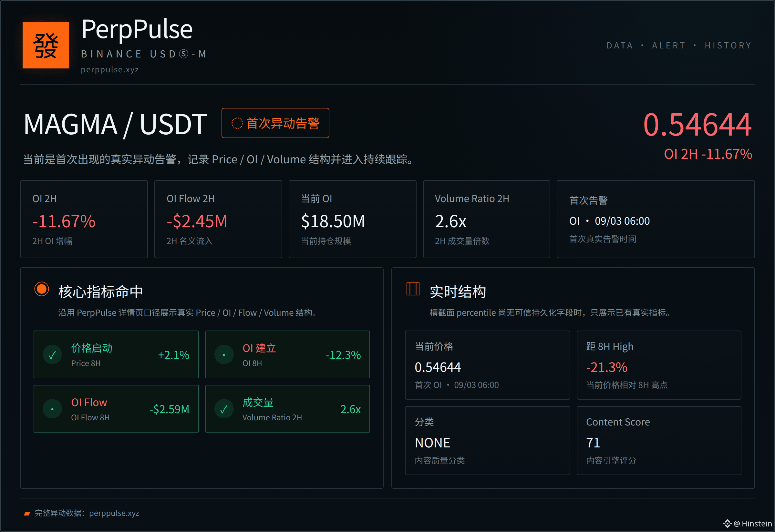Click the small orange footer flag icon
Image resolution: width=775 pixels, height=532 pixels.
pos(27,514)
